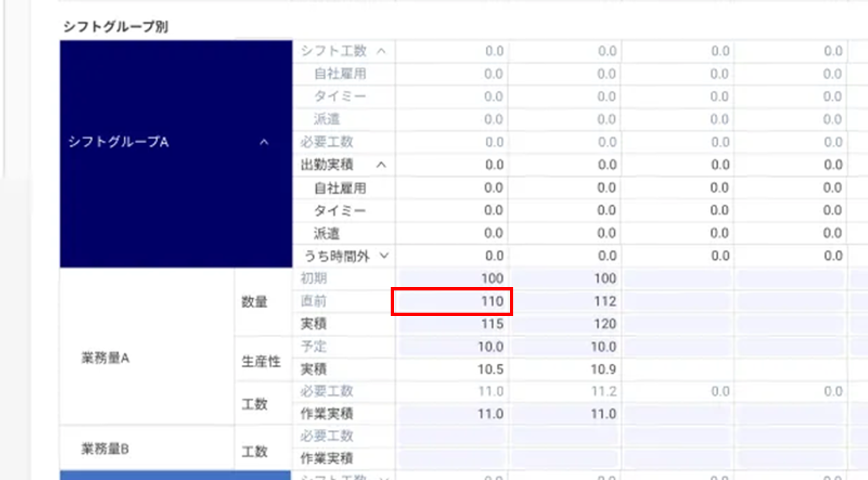
Task: Click the first 0.0 in 出勤実績 row
Action: [494, 165]
